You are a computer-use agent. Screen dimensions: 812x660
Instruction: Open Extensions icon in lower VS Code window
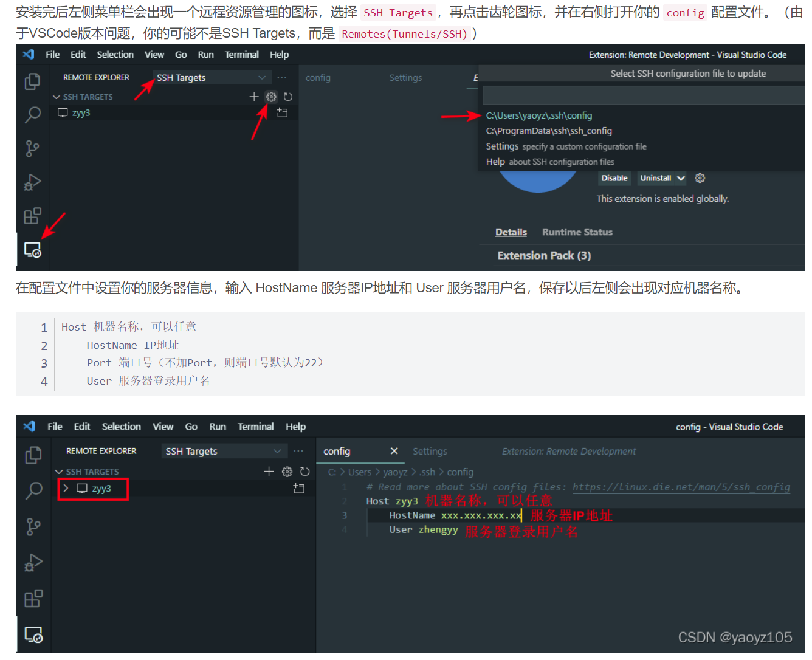33,599
